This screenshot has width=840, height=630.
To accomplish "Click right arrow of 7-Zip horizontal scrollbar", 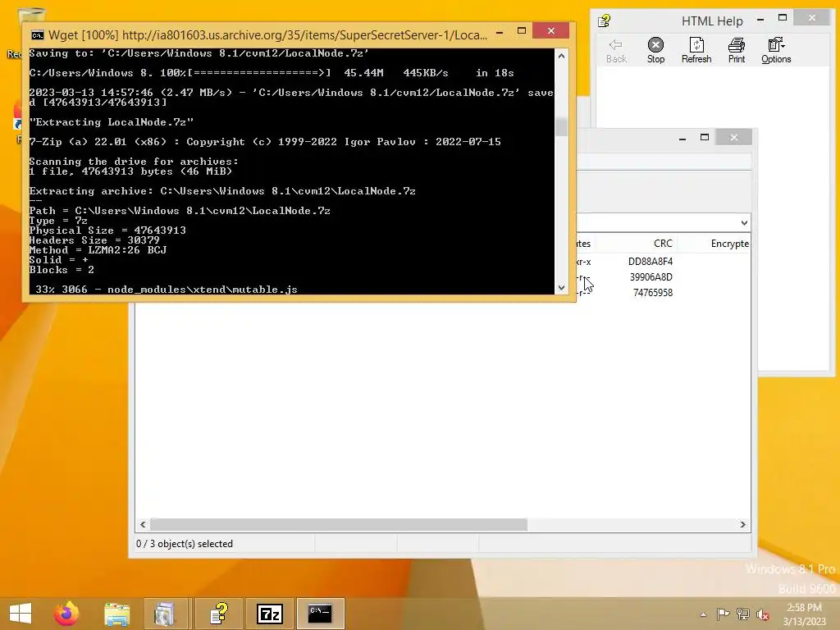I will pyautogui.click(x=742, y=524).
